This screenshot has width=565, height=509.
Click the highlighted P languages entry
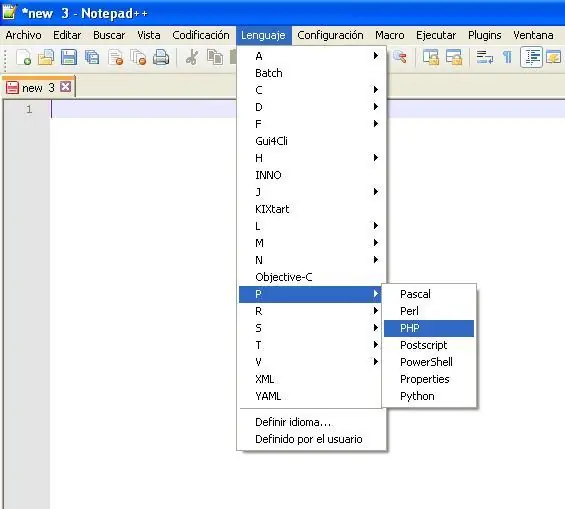tap(311, 294)
